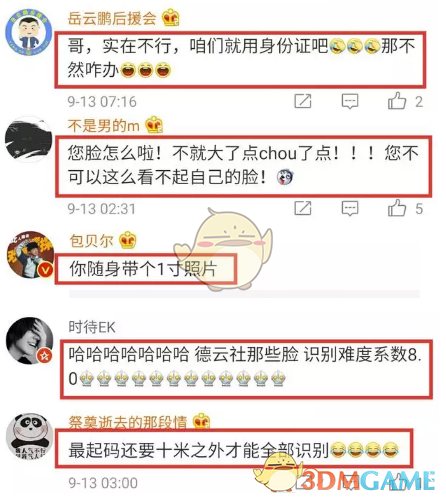The width and height of the screenshot is (446, 499).
Task: Like the 不是男的m comment
Action: pyautogui.click(x=397, y=208)
